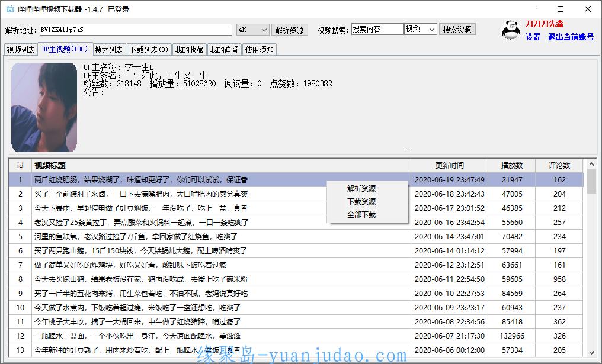
Task: Select row 两斤红烧肥肠，结果烧糊了
Action: click(296, 179)
